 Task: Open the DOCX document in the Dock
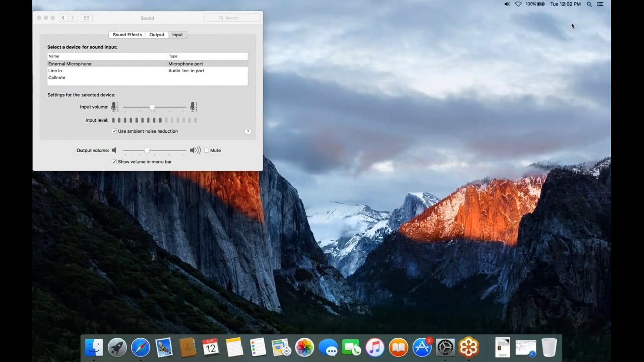coord(502,347)
